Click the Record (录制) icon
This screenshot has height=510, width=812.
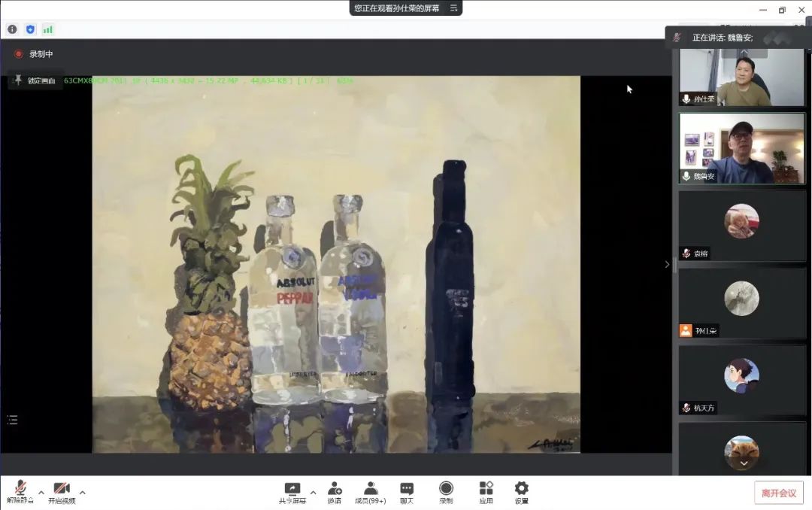pyautogui.click(x=446, y=490)
